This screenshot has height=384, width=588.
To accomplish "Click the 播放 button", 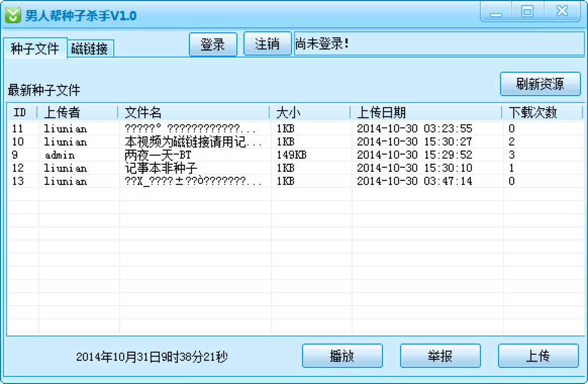I will (x=342, y=356).
